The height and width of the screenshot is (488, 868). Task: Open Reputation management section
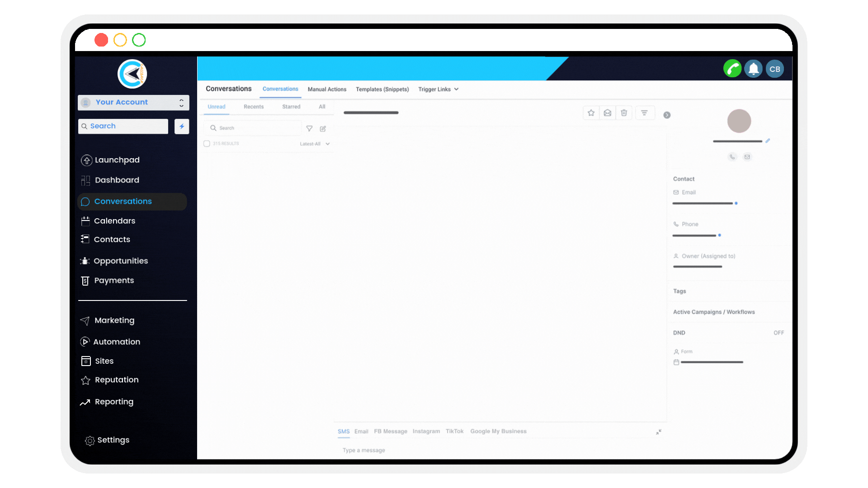(116, 380)
